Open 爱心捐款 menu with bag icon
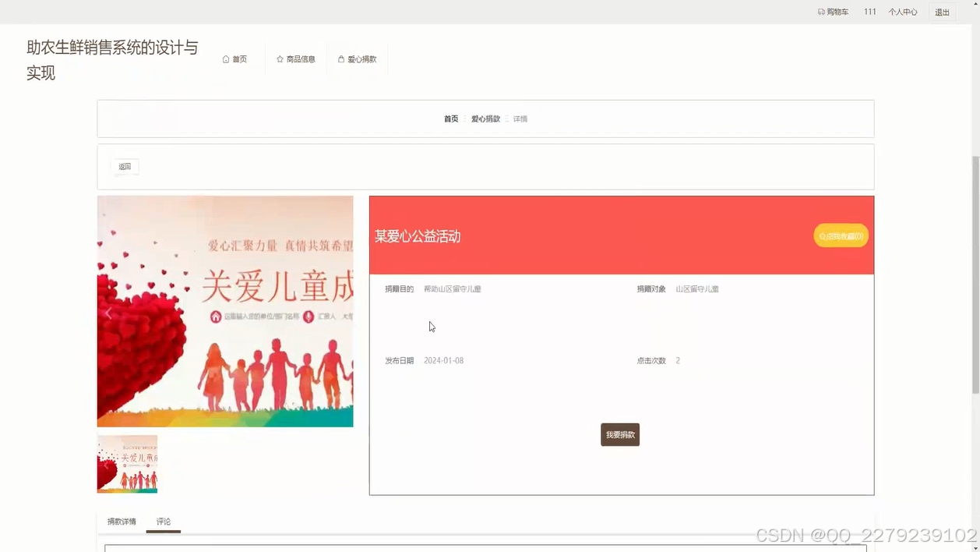 click(358, 59)
